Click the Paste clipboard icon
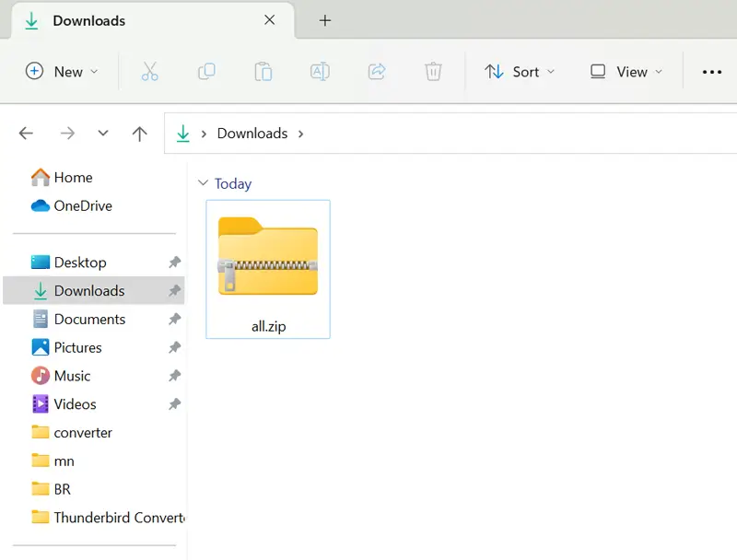The image size is (737, 560). coord(263,72)
